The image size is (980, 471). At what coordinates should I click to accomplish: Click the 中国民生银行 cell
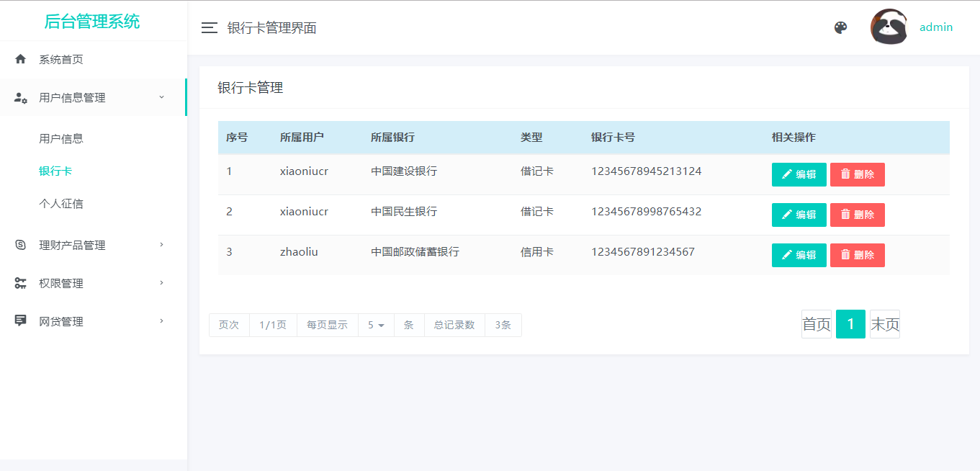coord(404,212)
